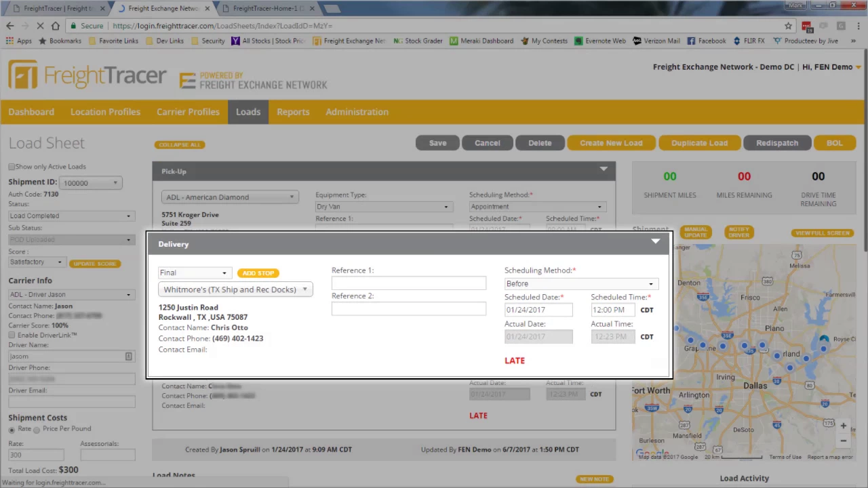This screenshot has height=488, width=868.
Task: Enable the DriverLink checkbox
Action: click(x=12, y=335)
